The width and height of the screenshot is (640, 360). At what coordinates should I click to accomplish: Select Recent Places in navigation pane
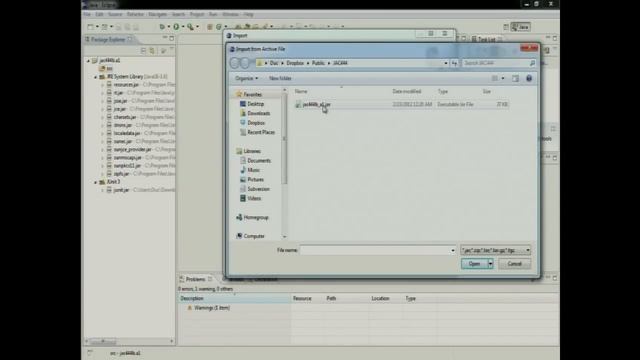click(261, 132)
